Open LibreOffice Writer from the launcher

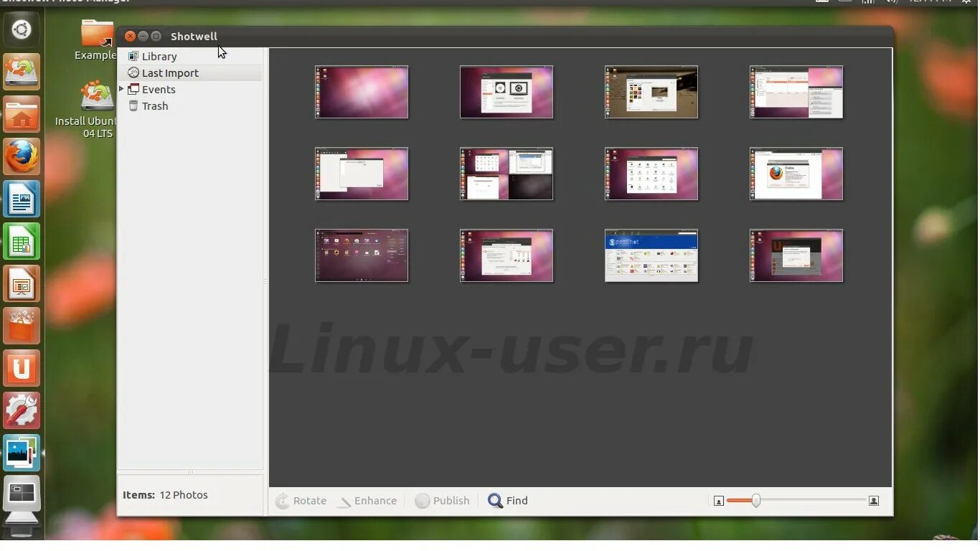click(x=22, y=199)
